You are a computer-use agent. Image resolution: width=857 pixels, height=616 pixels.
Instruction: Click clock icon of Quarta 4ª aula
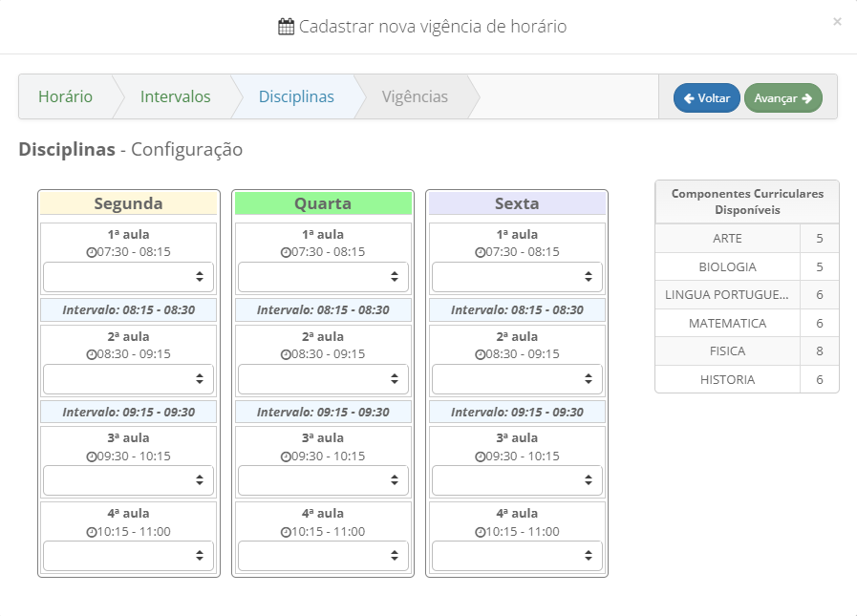(286, 532)
